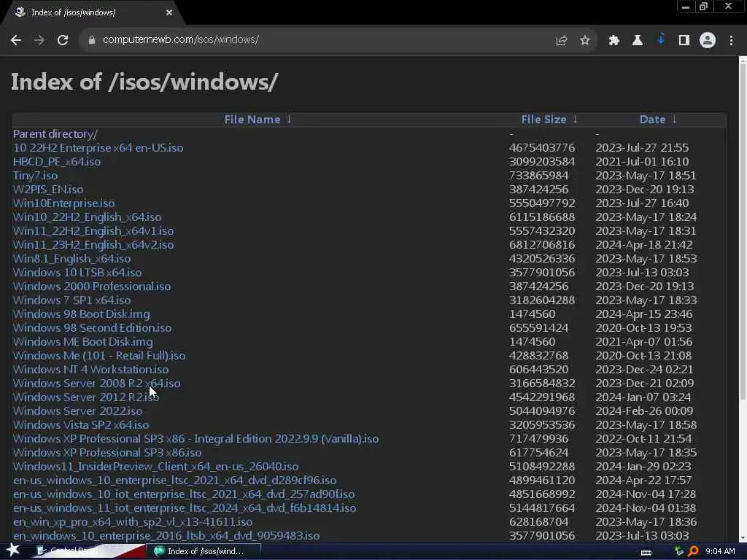The image size is (747, 560).
Task: Close the Index of /isos/windows/ tab
Action: [x=169, y=12]
